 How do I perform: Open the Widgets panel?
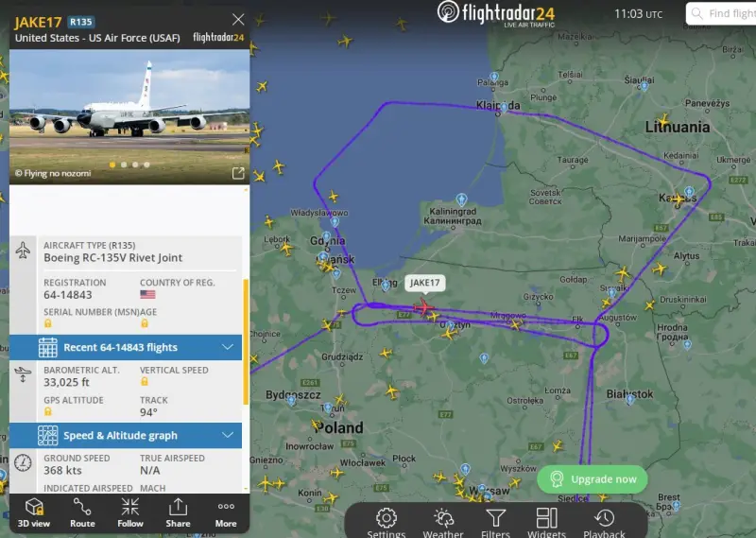pyautogui.click(x=547, y=523)
